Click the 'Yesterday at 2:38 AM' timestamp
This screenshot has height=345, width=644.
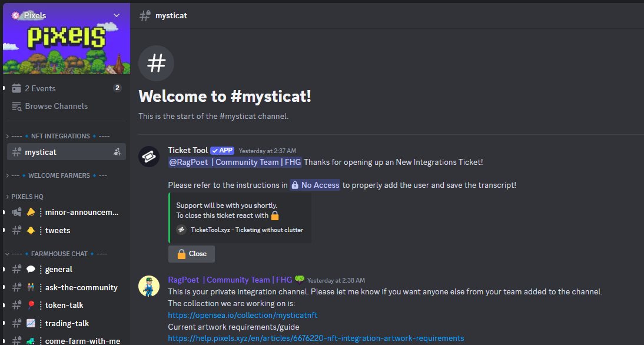pyautogui.click(x=336, y=280)
